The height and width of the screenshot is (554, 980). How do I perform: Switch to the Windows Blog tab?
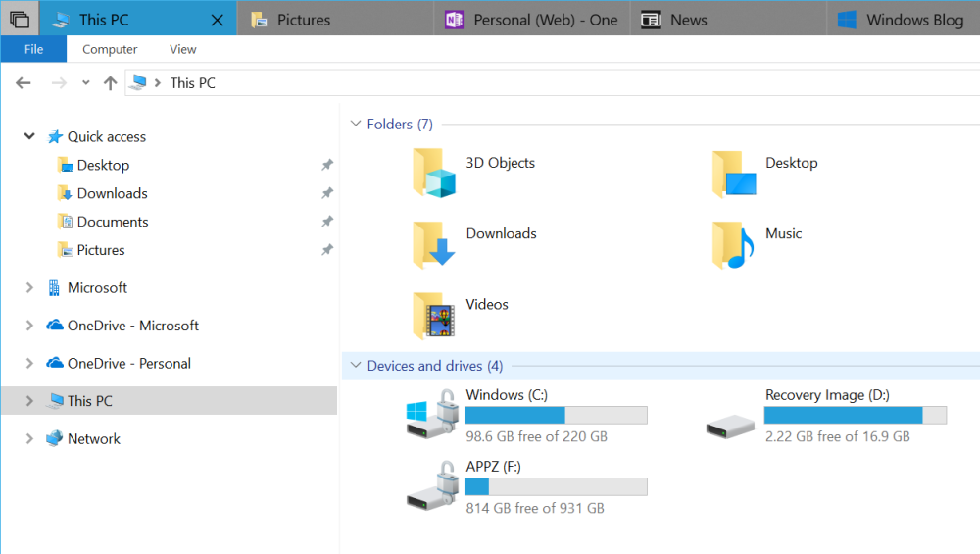click(905, 20)
